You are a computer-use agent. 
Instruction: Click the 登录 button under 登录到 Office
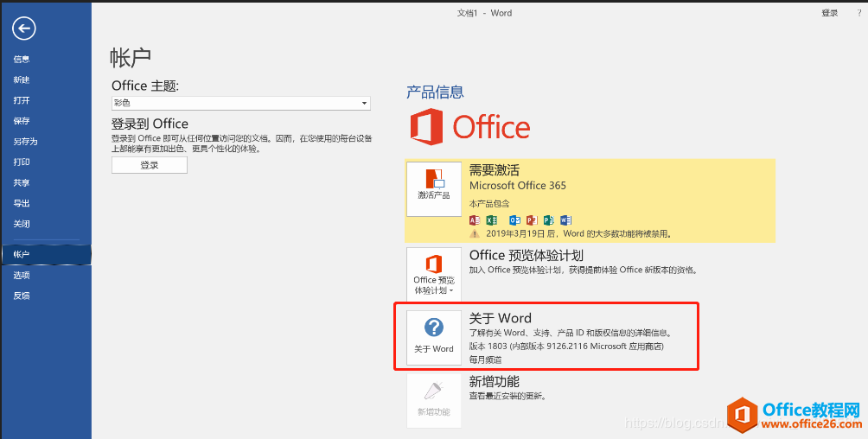[x=150, y=165]
